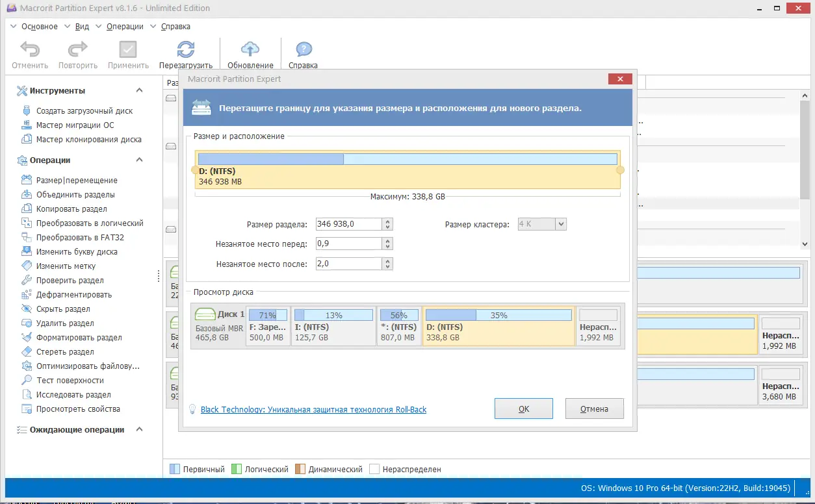Open 'Мастер миграции ОС' wizard
This screenshot has width=815, height=504.
tap(75, 125)
